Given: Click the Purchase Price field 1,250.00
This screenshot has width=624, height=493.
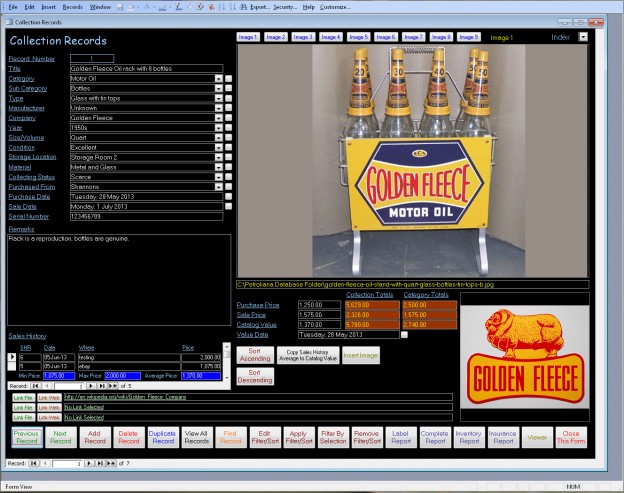Looking at the screenshot, I should coord(320,305).
